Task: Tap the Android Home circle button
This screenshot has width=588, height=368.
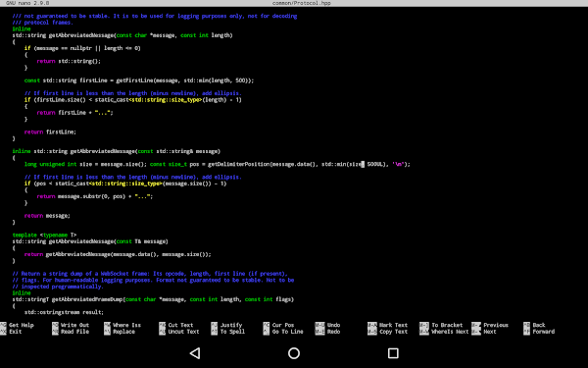Action: tap(294, 353)
